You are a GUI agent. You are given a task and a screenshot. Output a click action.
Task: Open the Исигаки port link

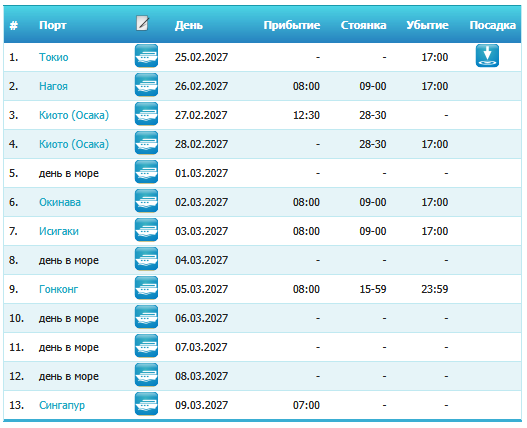point(59,231)
